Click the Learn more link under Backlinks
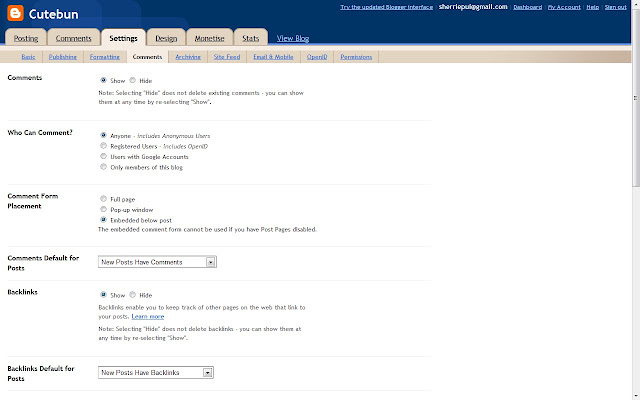The width and height of the screenshot is (640, 400). click(x=148, y=316)
